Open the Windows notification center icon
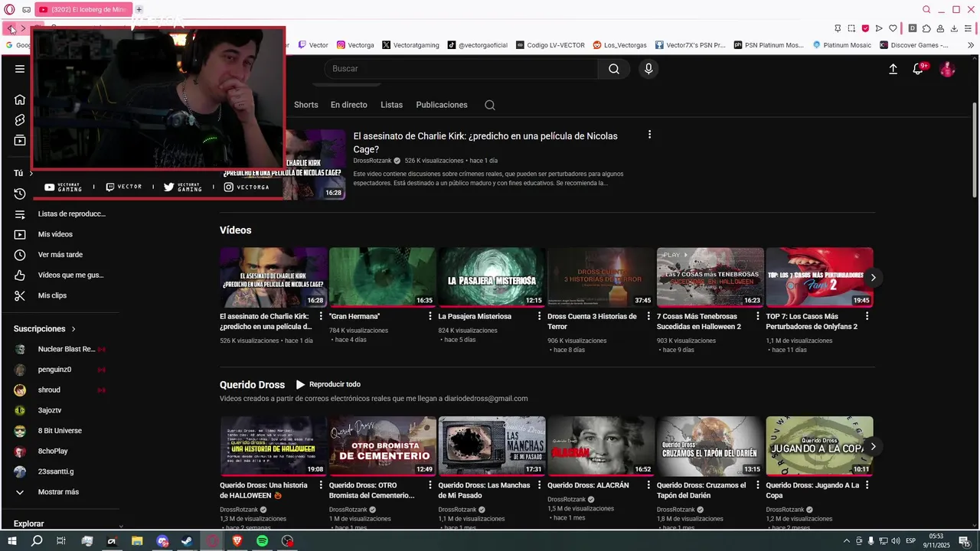The width and height of the screenshot is (980, 551). pos(963,541)
